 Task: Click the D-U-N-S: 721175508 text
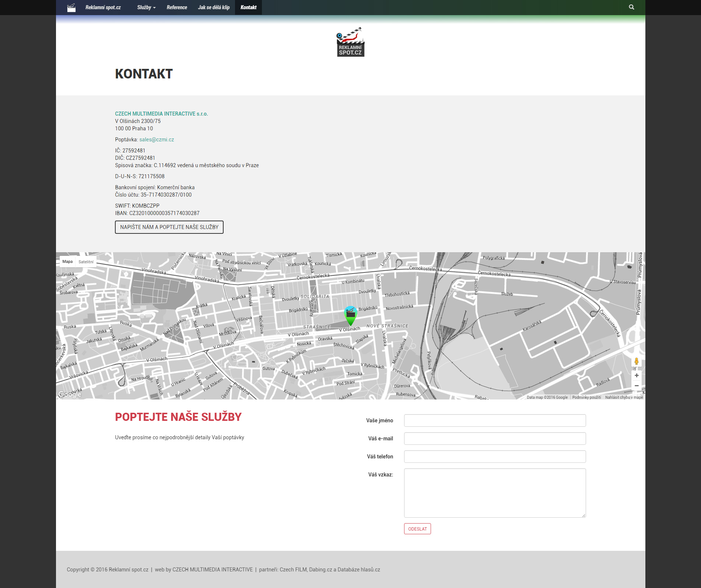[x=140, y=176]
